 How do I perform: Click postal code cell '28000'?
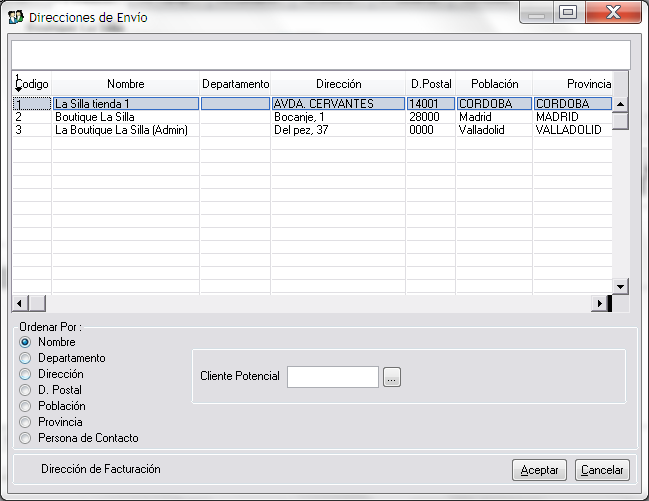click(x=431, y=117)
